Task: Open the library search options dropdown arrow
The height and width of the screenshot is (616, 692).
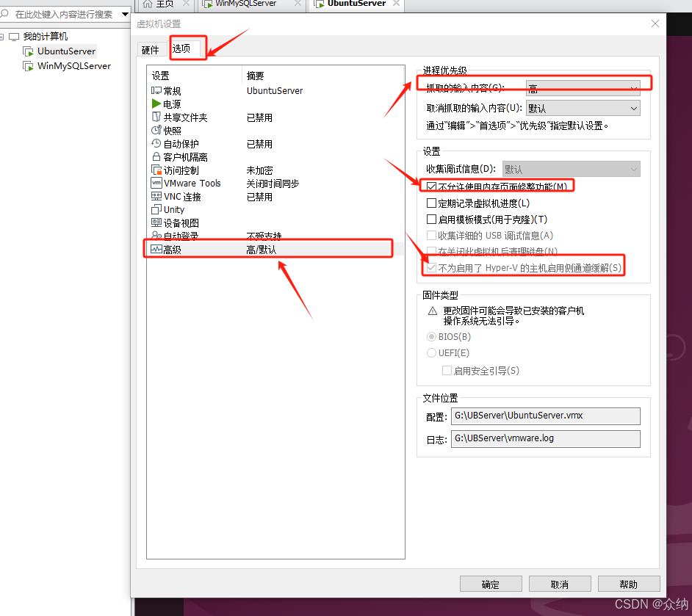Action: coord(126,14)
